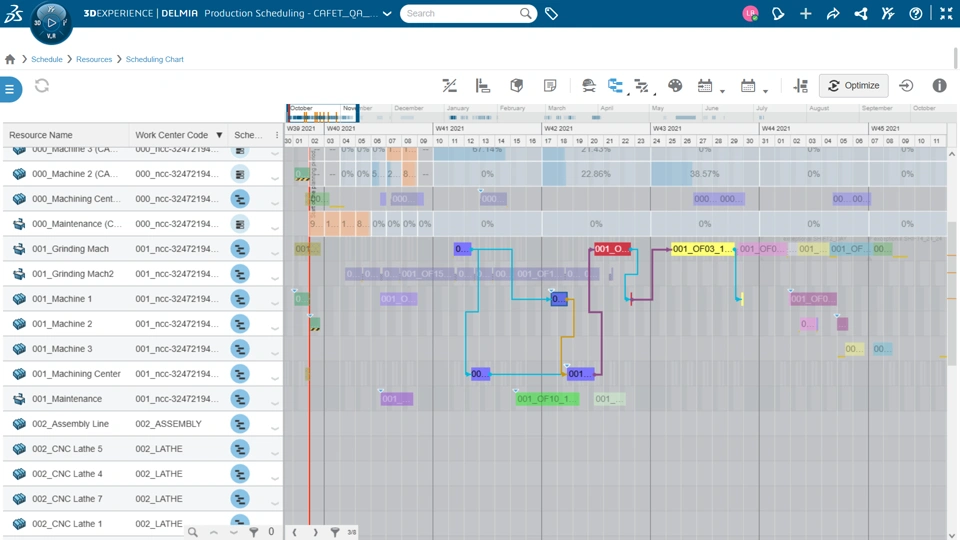Click the plus add icon in top bar
Screen dimensions: 960x540
[806, 13]
